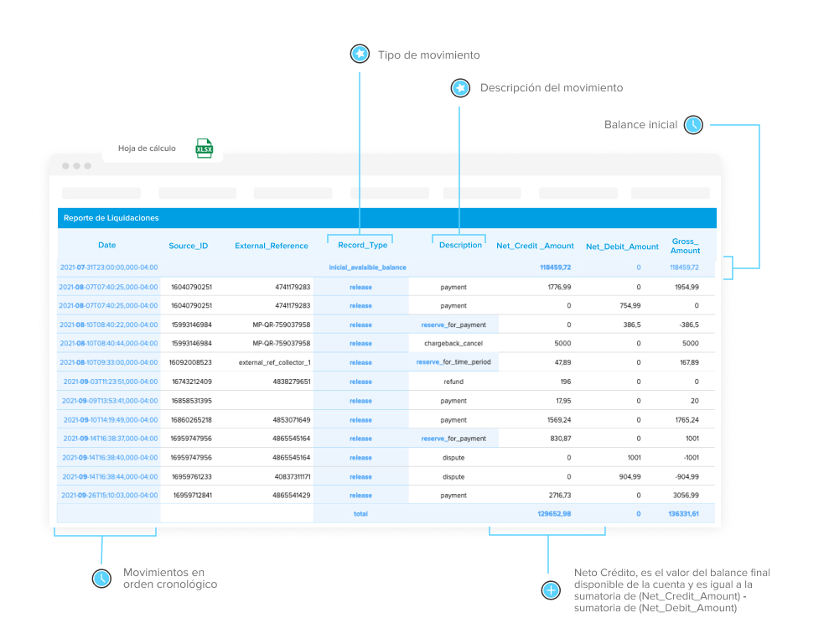Viewport: 829px width, 644px height.
Task: Click the XLSX spreadsheet file icon
Action: tap(204, 148)
